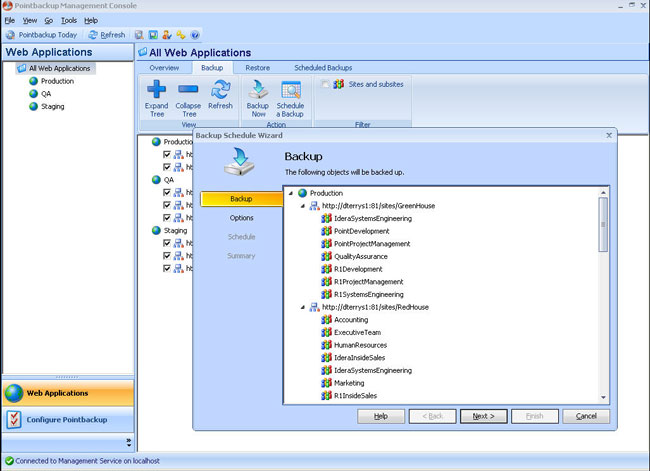Select Production globe in the left navigation tree
The width and height of the screenshot is (650, 471).
point(34,81)
